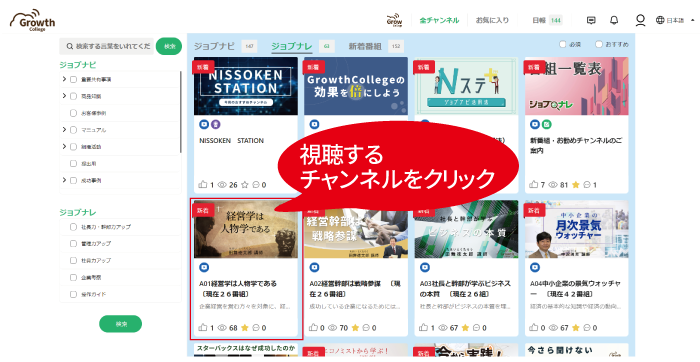The image size is (700, 362).
Task: Click the Growth College logo top left
Action: coord(33,20)
